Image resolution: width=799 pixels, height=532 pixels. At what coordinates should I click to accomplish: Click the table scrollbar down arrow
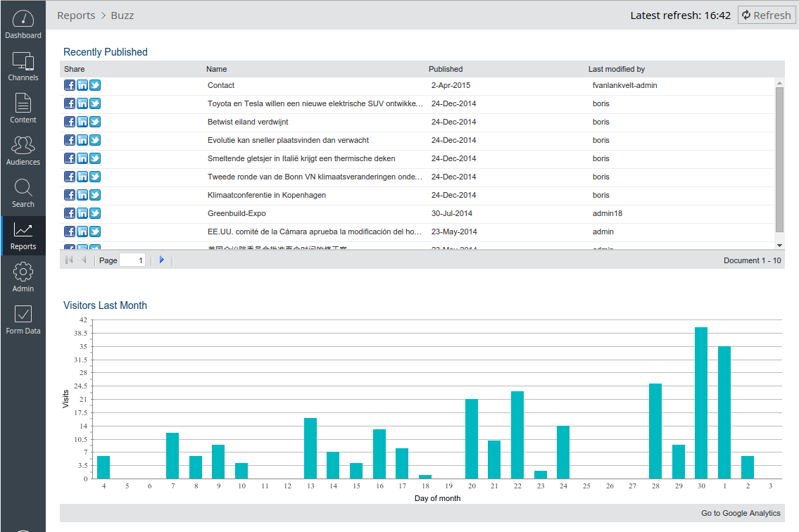click(x=779, y=246)
